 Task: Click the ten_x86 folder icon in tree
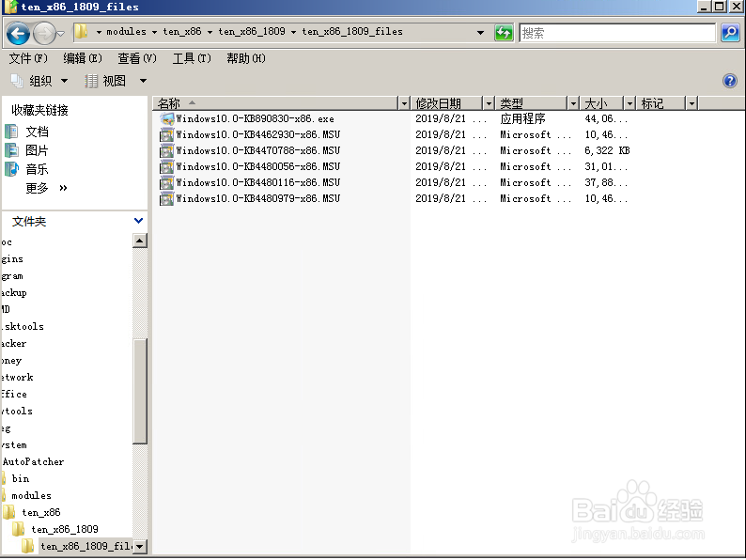[9, 512]
